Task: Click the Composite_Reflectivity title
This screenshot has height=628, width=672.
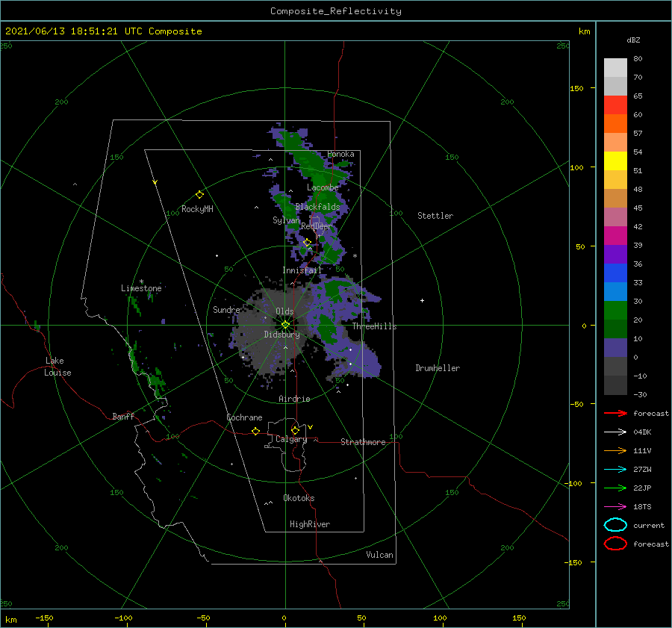Action: 335,11
